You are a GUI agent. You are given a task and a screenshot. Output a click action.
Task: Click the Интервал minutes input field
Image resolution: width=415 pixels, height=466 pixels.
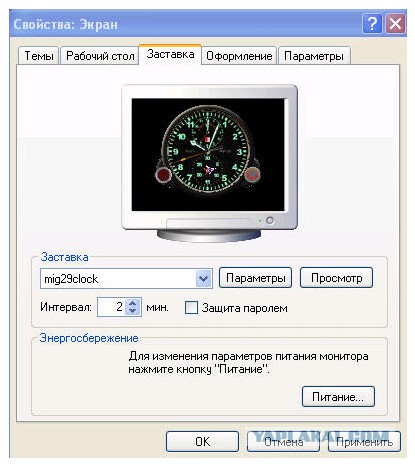pos(111,307)
